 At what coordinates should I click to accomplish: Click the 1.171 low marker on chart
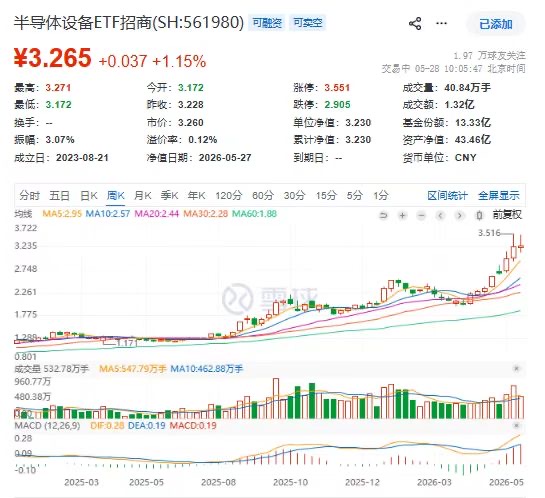[x=127, y=343]
